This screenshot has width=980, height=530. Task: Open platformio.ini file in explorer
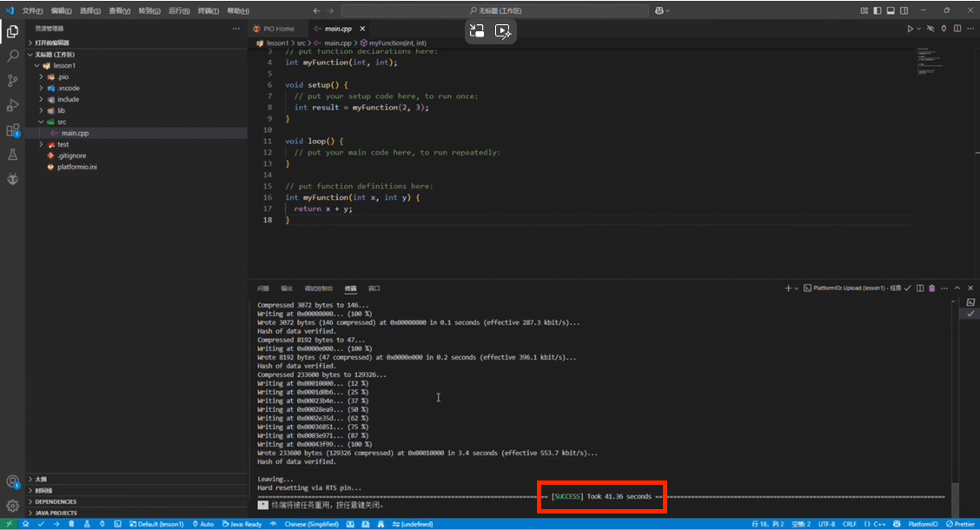click(x=76, y=167)
